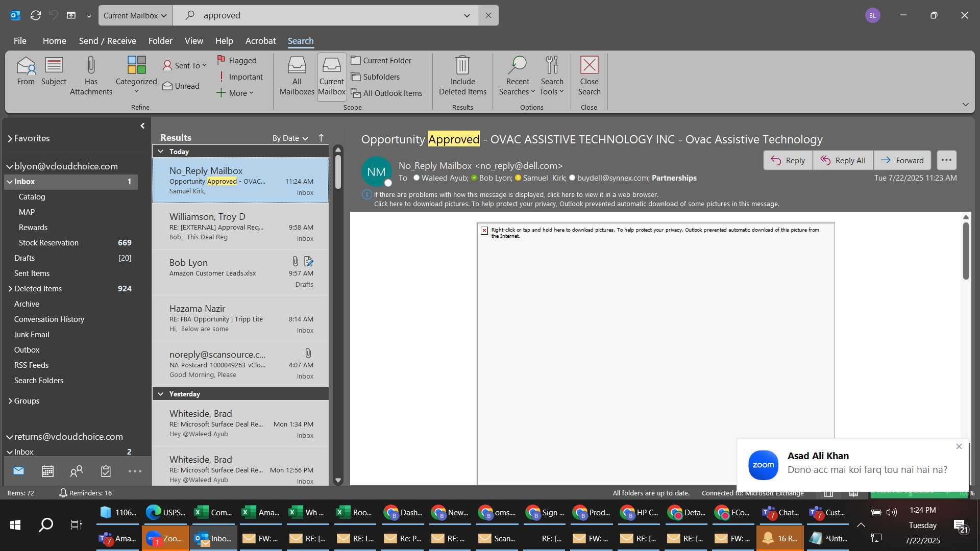Screen dimensions: 980x551
Task: Open the Acrobat tab
Action: click(260, 41)
